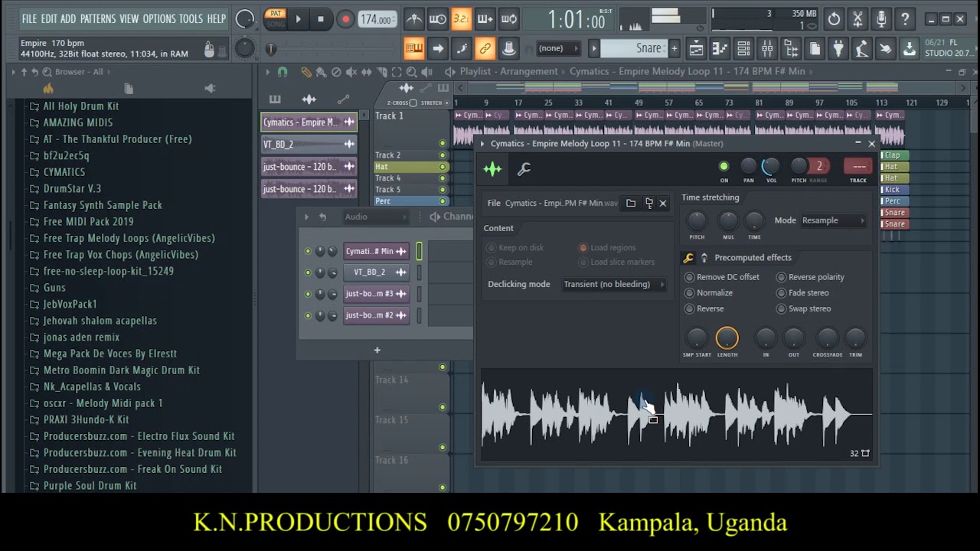
Task: Click the open file folder icon
Action: point(631,203)
